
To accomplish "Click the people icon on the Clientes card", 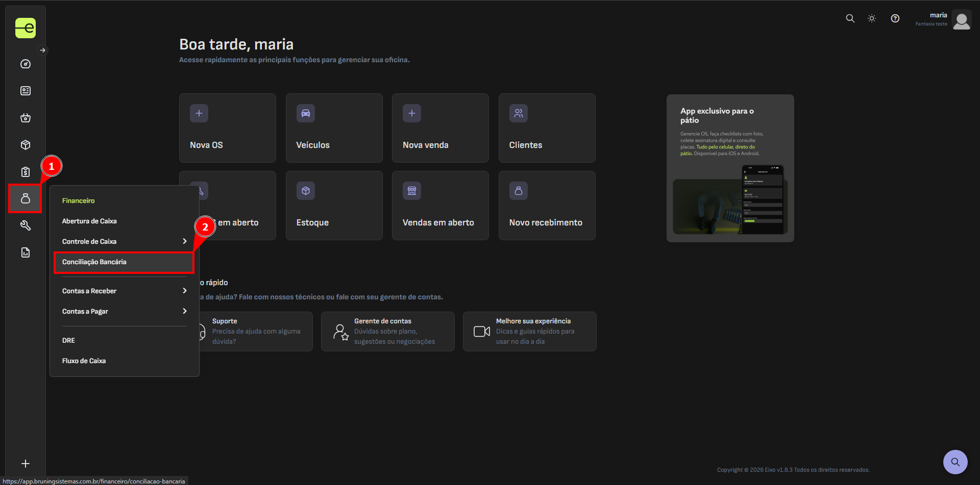I will [518, 113].
